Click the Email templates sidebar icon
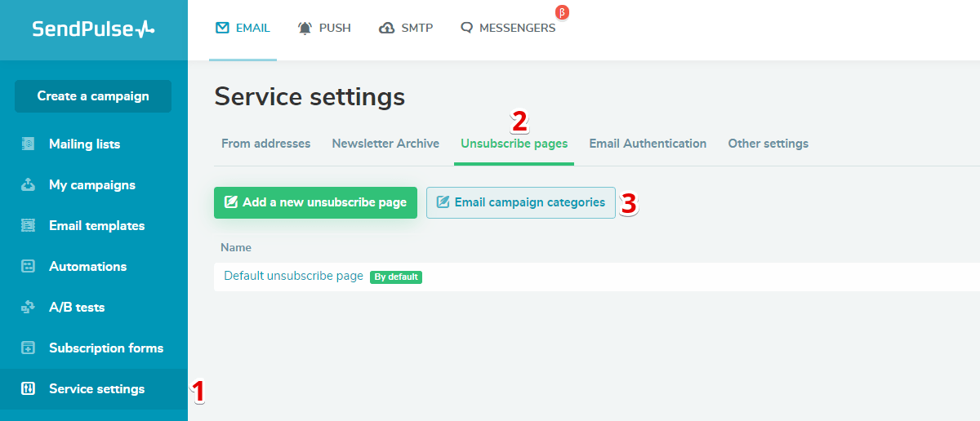The image size is (980, 421). coord(28,226)
